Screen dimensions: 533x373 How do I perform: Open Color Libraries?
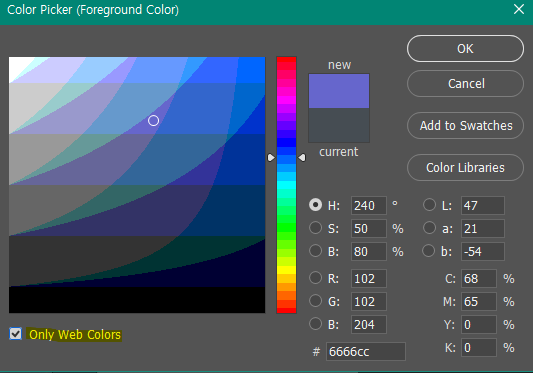click(x=465, y=167)
